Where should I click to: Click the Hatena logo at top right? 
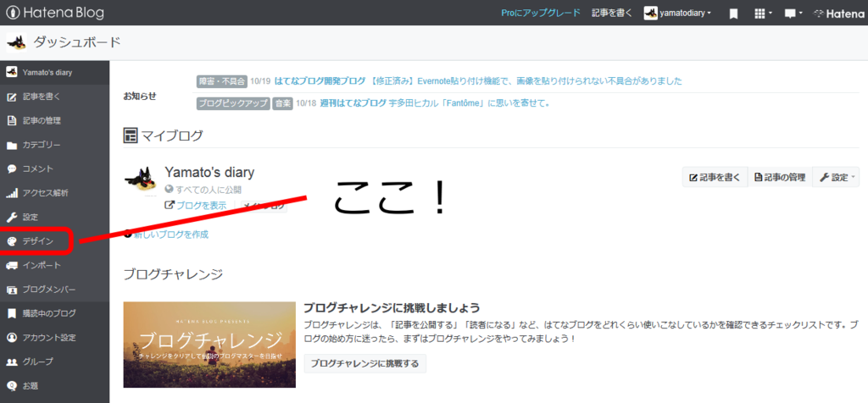pos(838,14)
